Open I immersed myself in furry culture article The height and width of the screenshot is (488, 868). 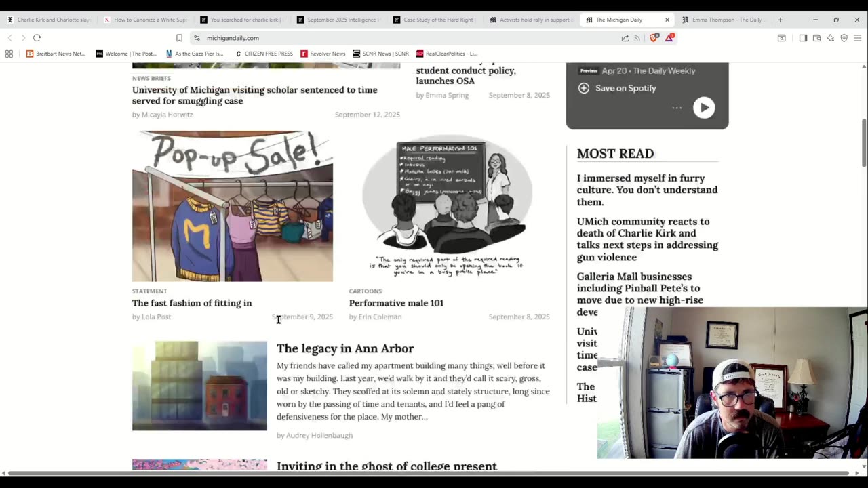click(x=647, y=190)
